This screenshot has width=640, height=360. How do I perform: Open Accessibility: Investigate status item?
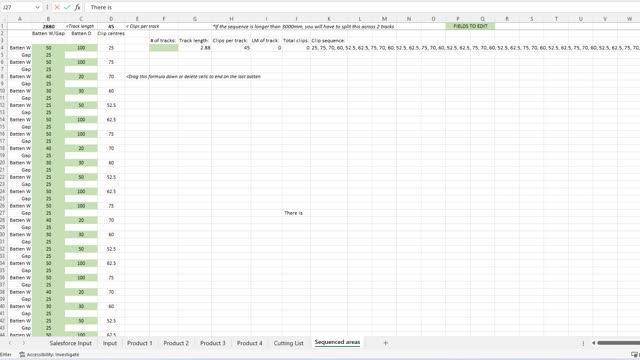49,355
